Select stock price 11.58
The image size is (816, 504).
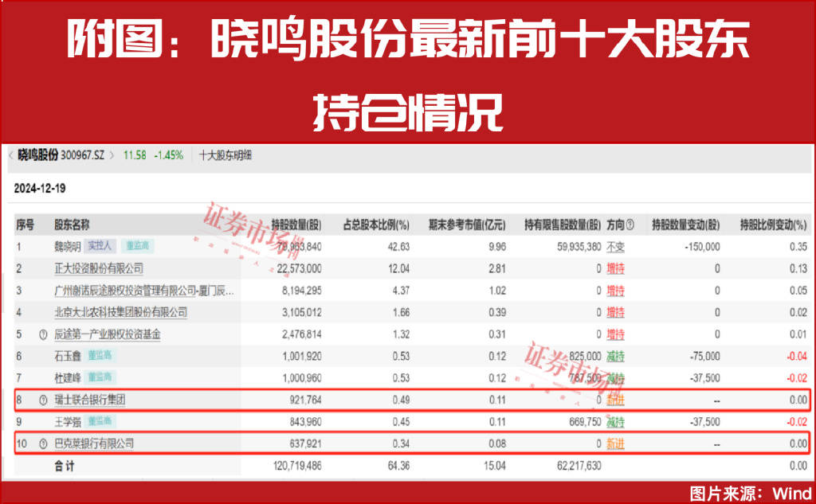pos(134,155)
